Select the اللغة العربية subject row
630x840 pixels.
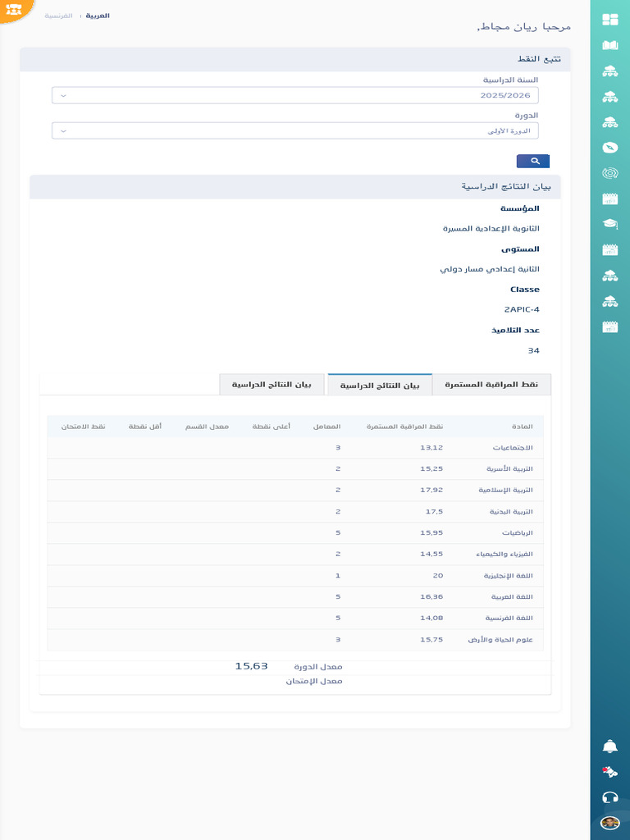click(295, 597)
